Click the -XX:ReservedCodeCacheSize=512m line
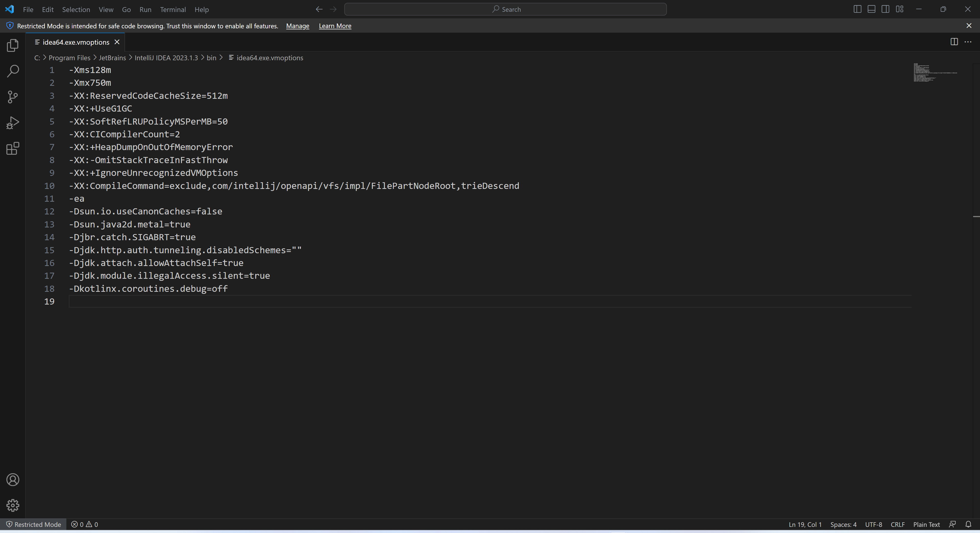The image size is (980, 533). 148,95
